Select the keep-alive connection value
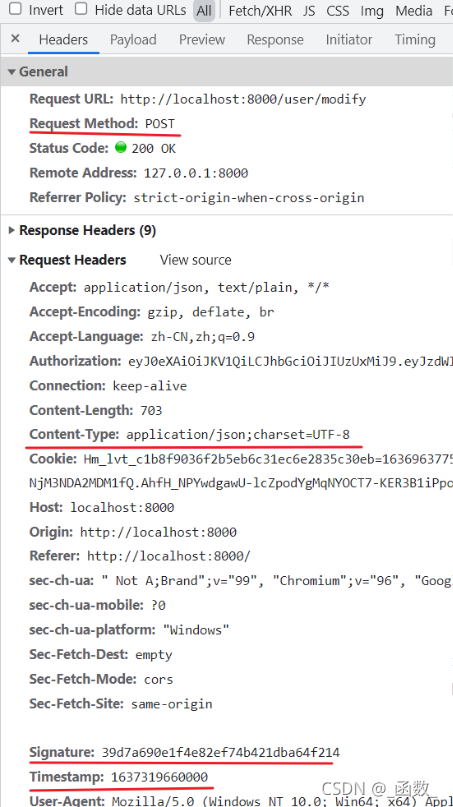The width and height of the screenshot is (453, 807). click(x=150, y=386)
